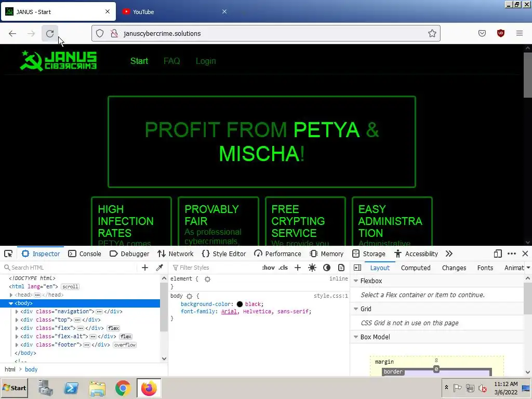Toggle light color scheme simulation
Screen dimensions: 532x399
pyautogui.click(x=312, y=268)
